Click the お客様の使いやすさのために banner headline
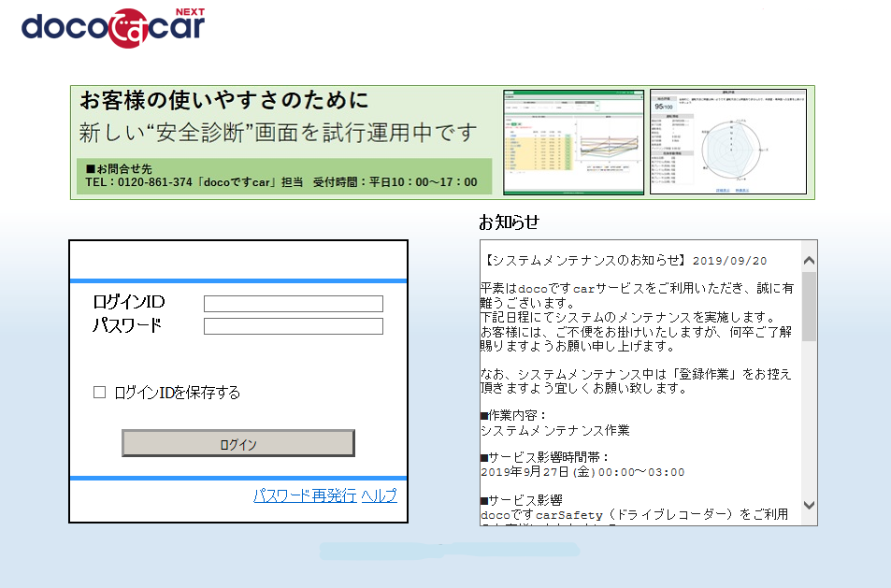This screenshot has height=588, width=891. [224, 101]
